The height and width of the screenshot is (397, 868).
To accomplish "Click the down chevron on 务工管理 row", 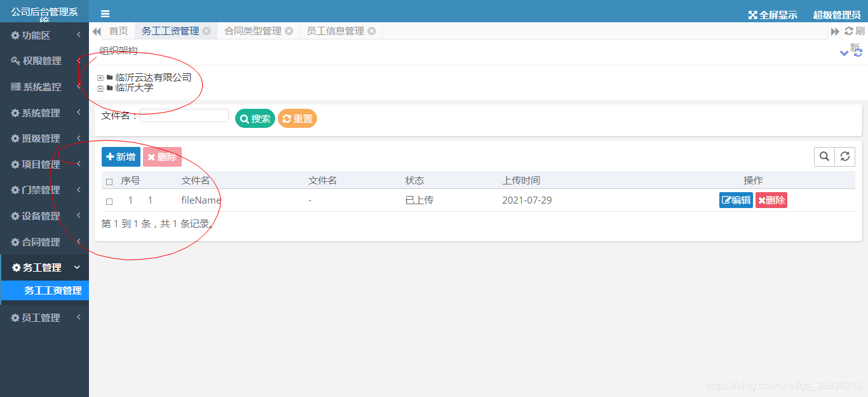I will (78, 268).
